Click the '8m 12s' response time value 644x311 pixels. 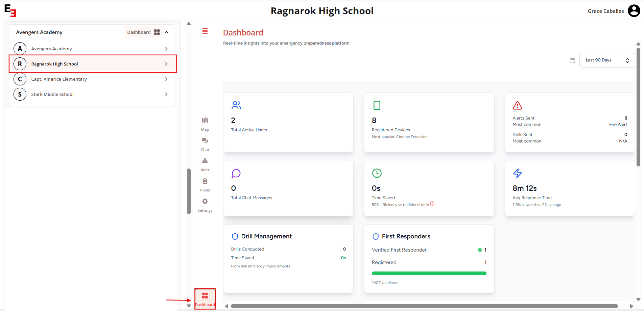(x=525, y=188)
